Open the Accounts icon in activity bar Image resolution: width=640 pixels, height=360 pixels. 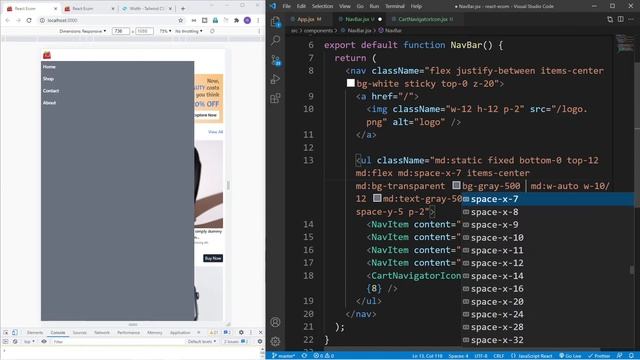coord(276,322)
